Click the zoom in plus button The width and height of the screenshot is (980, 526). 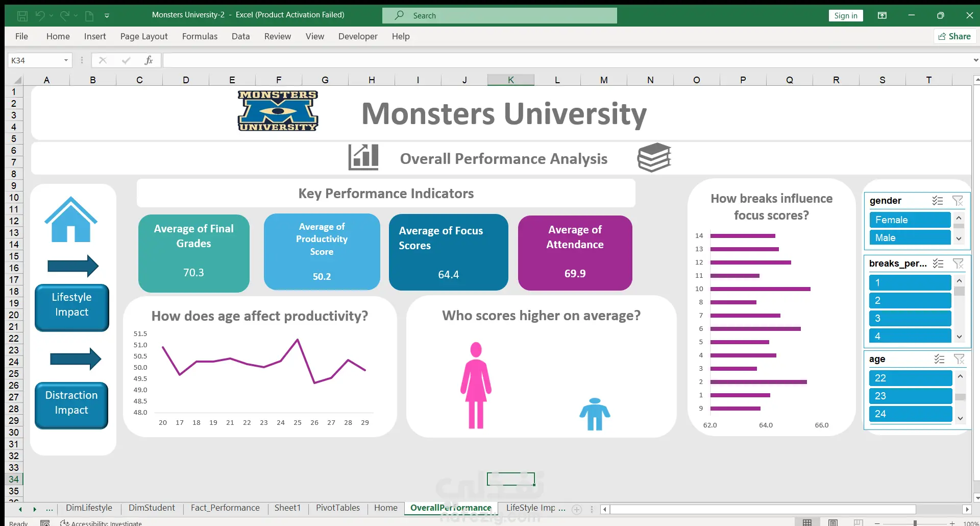point(952,523)
